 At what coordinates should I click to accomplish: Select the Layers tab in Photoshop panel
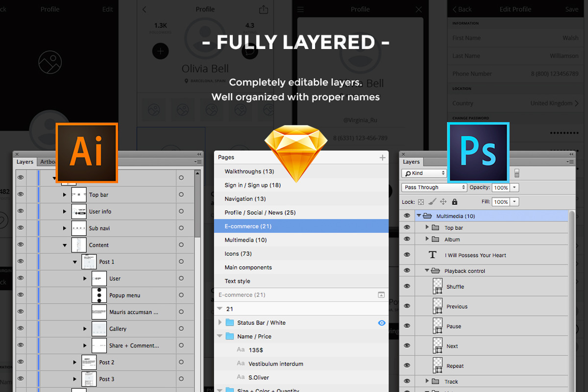point(411,162)
